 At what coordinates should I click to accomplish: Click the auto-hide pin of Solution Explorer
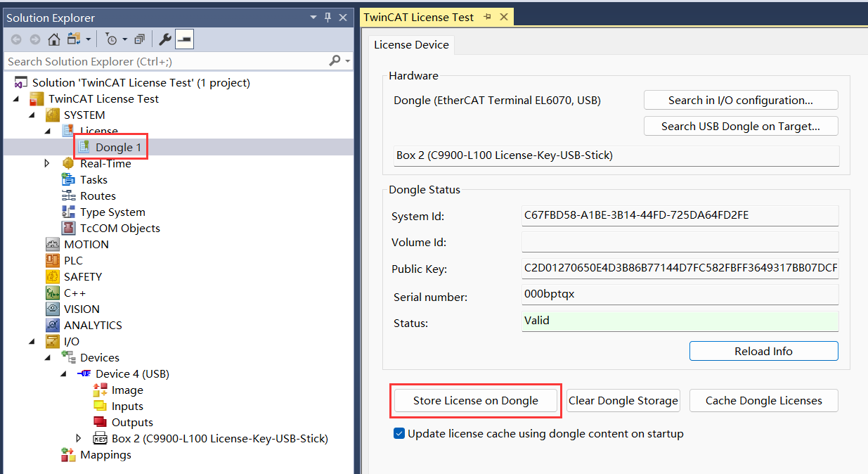pos(328,18)
